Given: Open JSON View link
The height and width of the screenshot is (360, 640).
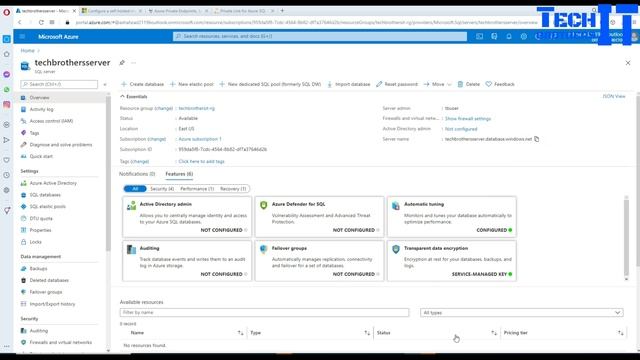Looking at the screenshot, I should pyautogui.click(x=614, y=96).
